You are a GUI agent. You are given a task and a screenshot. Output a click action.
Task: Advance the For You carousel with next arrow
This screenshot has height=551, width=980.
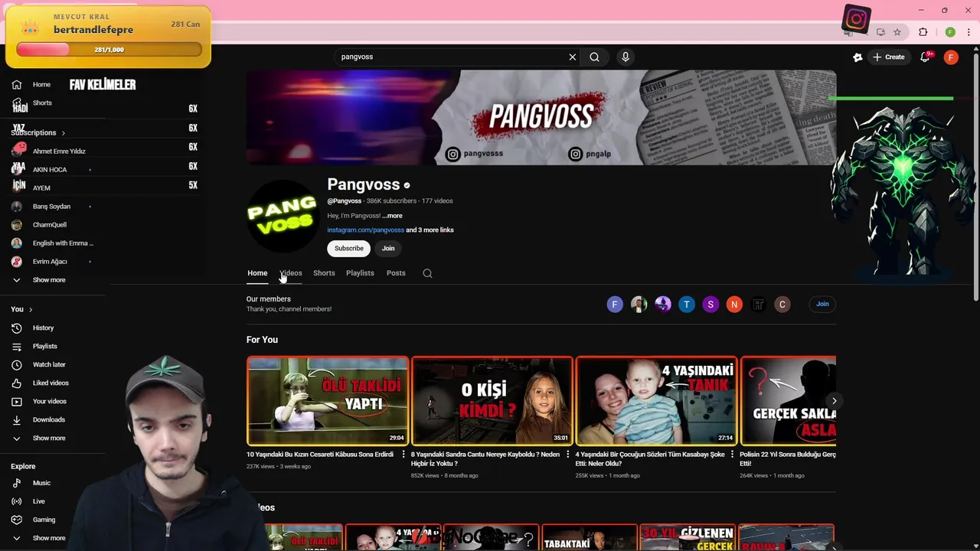834,401
